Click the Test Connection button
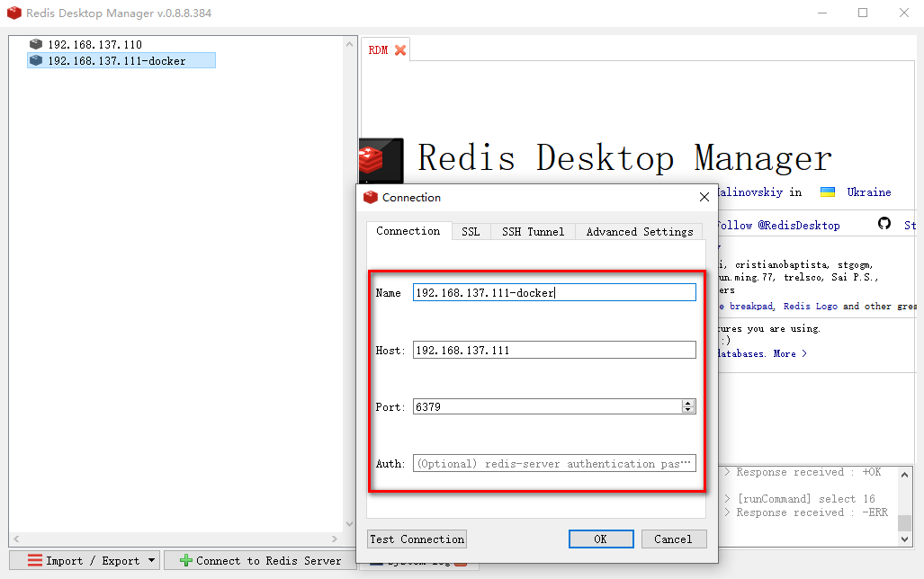This screenshot has height=579, width=924. pos(417,539)
